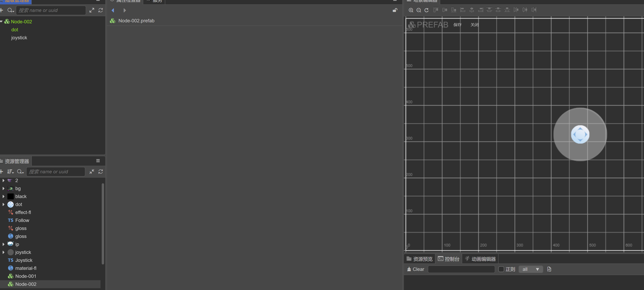Select the dot node in hierarchy

[x=15, y=30]
